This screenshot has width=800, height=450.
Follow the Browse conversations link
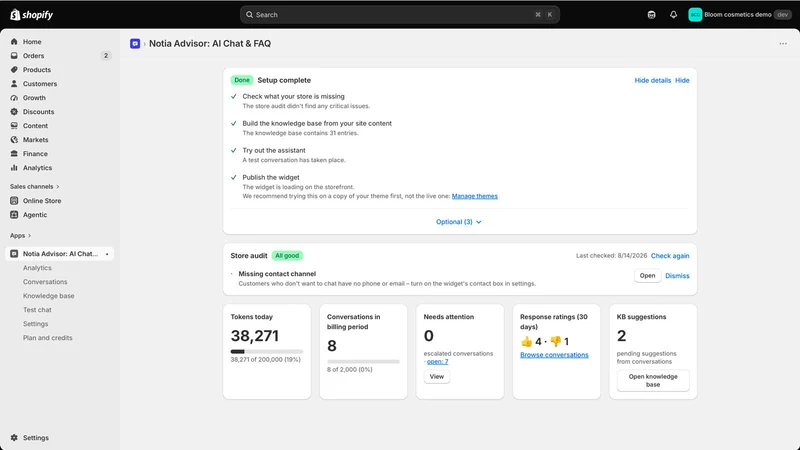point(554,355)
